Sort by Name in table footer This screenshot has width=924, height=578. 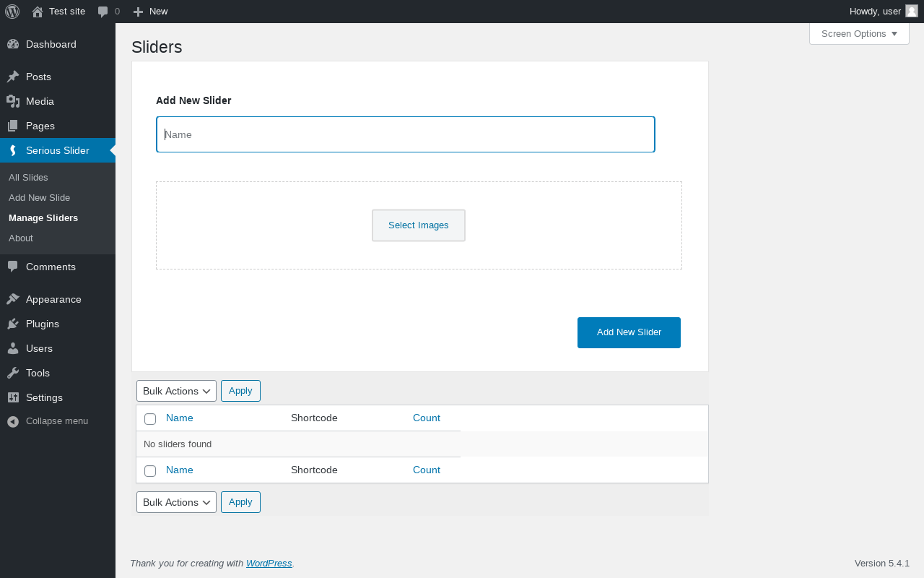pyautogui.click(x=180, y=470)
